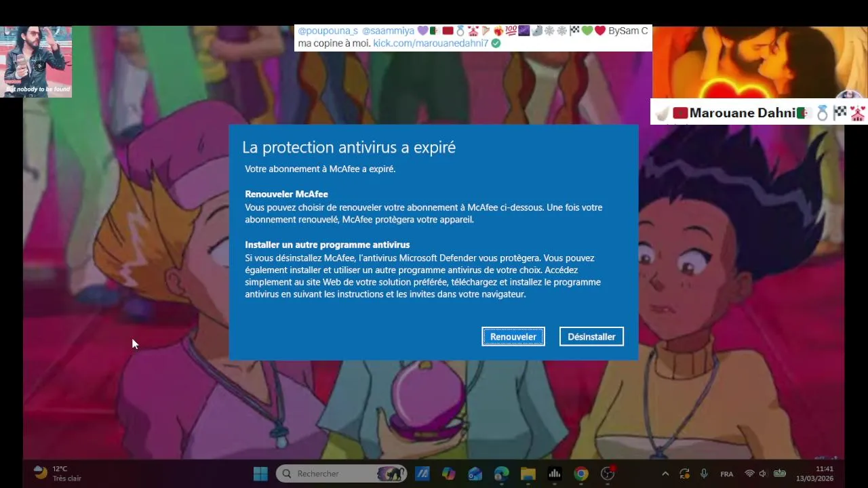Open the Windows Start menu
Image resolution: width=868 pixels, height=488 pixels.
coord(260,474)
